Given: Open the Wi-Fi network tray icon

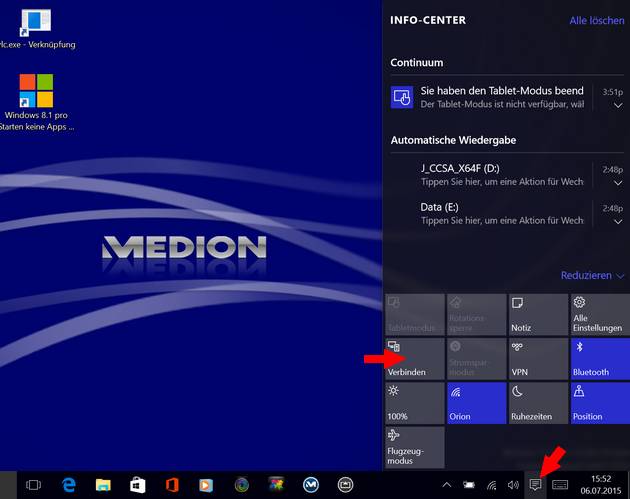Looking at the screenshot, I should coord(492,485).
